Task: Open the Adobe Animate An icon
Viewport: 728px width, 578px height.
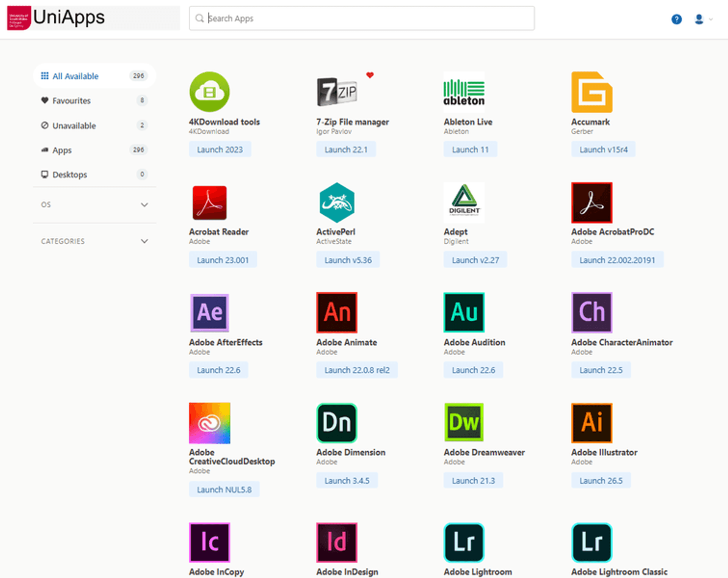Action: [x=337, y=313]
